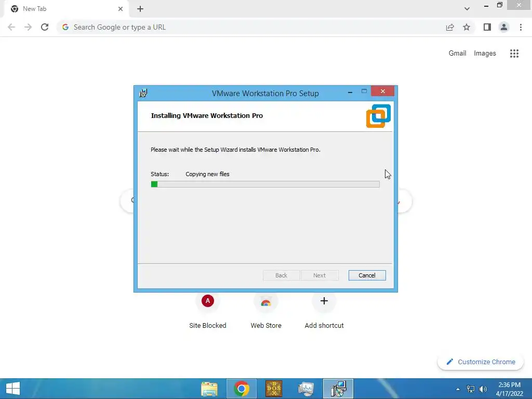532x399 pixels.
Task: Open the Chrome profile avatar menu
Action: point(504,27)
